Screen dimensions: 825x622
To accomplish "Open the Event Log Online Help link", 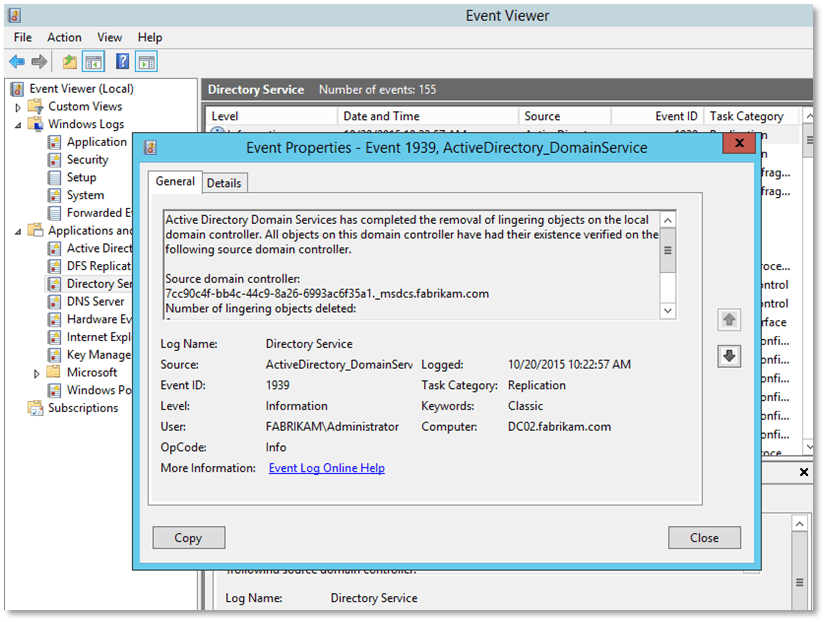I will pyautogui.click(x=326, y=468).
